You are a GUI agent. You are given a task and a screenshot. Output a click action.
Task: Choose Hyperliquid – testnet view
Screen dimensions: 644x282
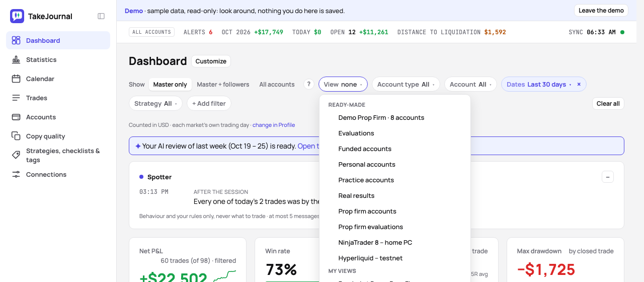tap(395, 258)
